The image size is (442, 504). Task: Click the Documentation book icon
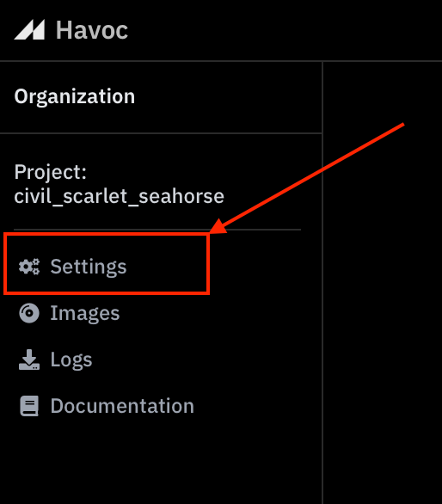pyautogui.click(x=29, y=406)
